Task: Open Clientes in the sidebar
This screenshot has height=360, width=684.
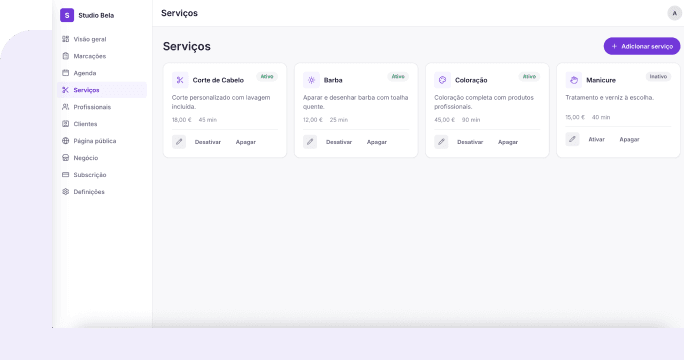Action: (102, 124)
